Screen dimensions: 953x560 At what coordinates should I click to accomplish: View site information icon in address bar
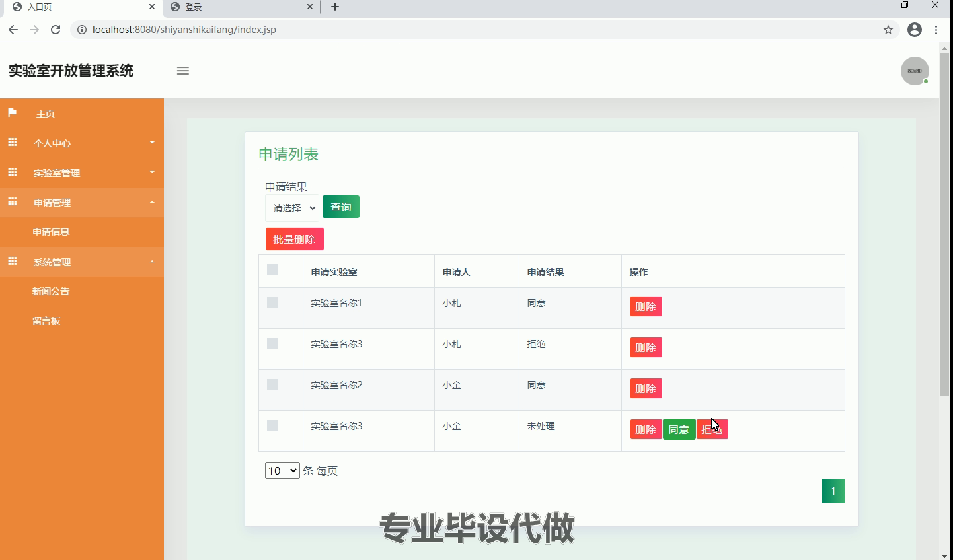click(x=82, y=30)
